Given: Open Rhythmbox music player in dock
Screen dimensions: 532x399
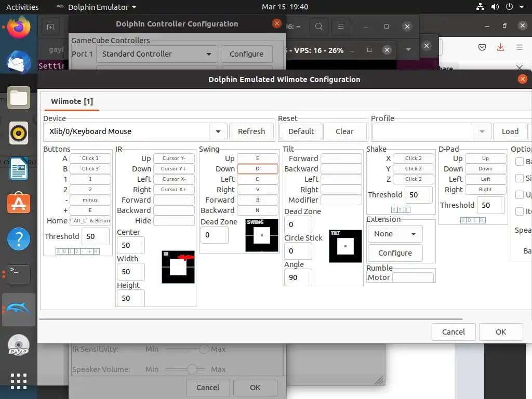Looking at the screenshot, I should point(19,133).
